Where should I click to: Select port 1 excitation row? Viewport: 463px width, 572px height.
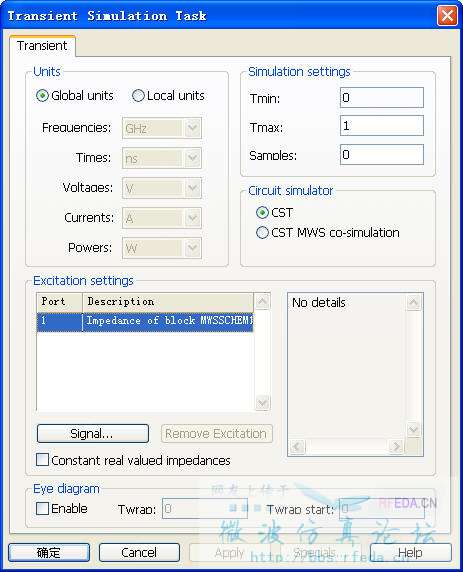click(145, 321)
